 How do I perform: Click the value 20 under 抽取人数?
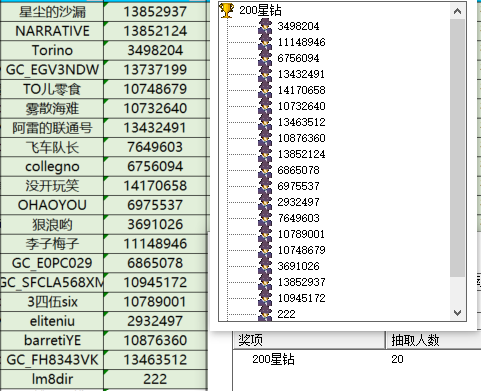397,359
